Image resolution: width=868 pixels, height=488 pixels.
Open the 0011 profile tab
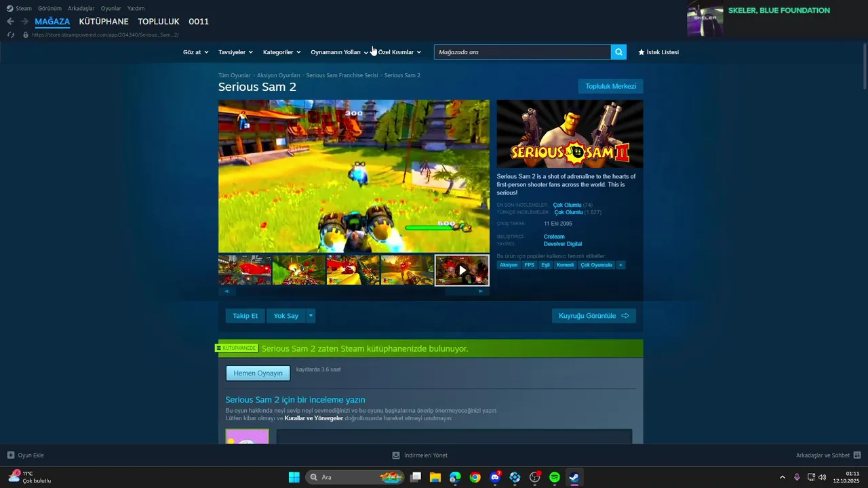(x=199, y=22)
